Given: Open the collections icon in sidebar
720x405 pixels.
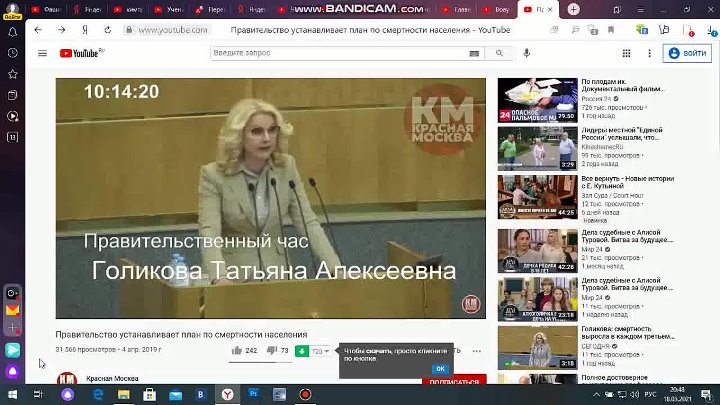Looking at the screenshot, I should pyautogui.click(x=12, y=95).
